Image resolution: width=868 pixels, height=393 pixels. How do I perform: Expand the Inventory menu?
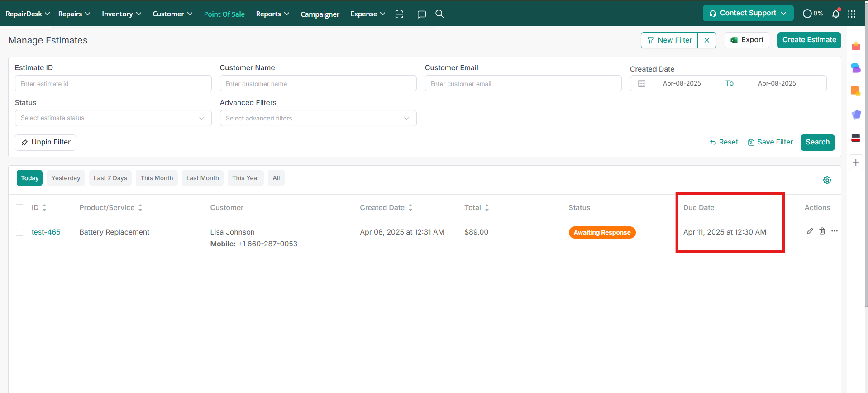(122, 14)
